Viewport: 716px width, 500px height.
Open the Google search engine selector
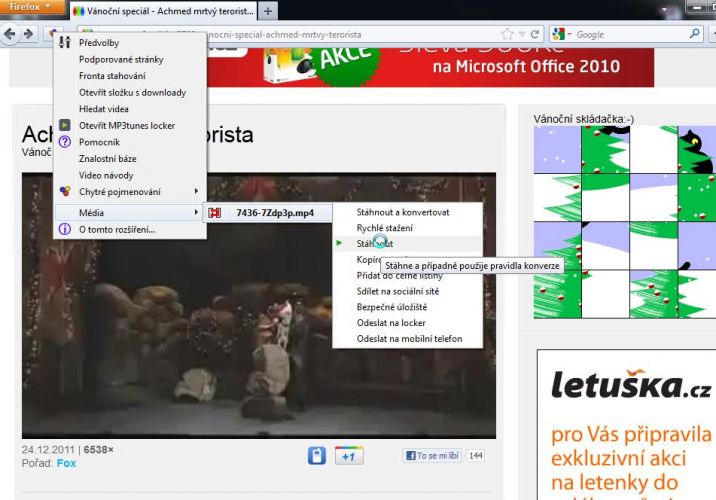point(562,34)
